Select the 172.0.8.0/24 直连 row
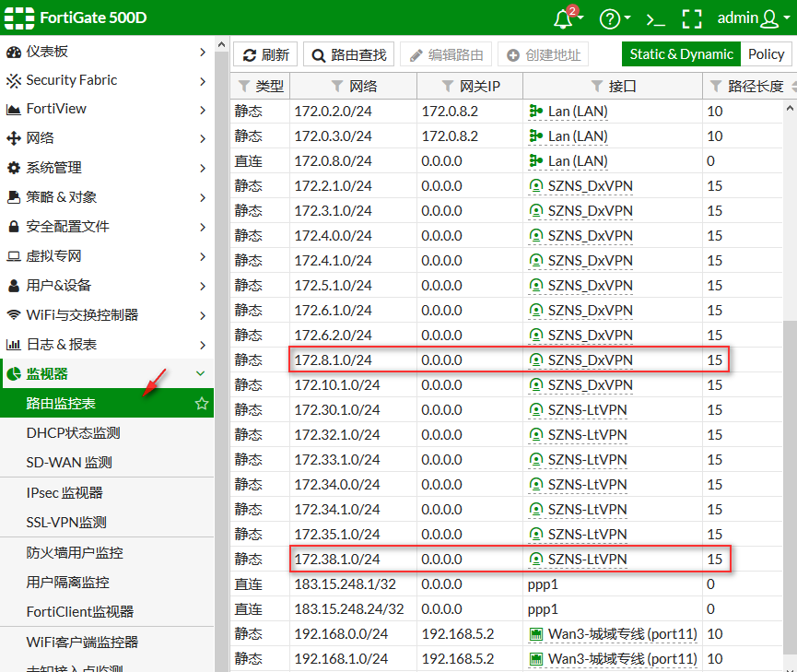This screenshot has width=797, height=672. coord(506,160)
